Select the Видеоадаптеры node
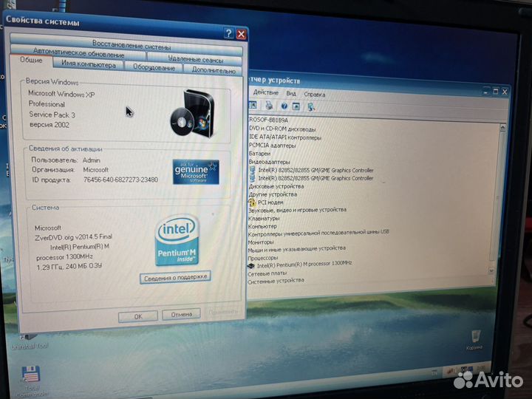 [x=270, y=162]
